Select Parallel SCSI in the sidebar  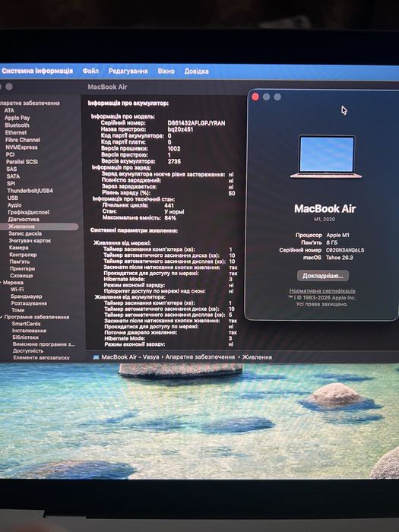(22, 162)
